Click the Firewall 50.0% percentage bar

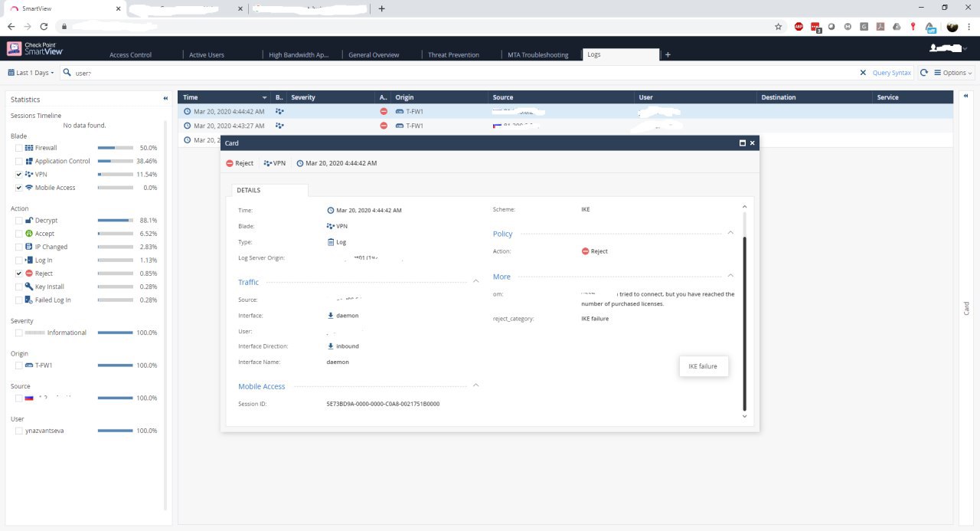115,148
